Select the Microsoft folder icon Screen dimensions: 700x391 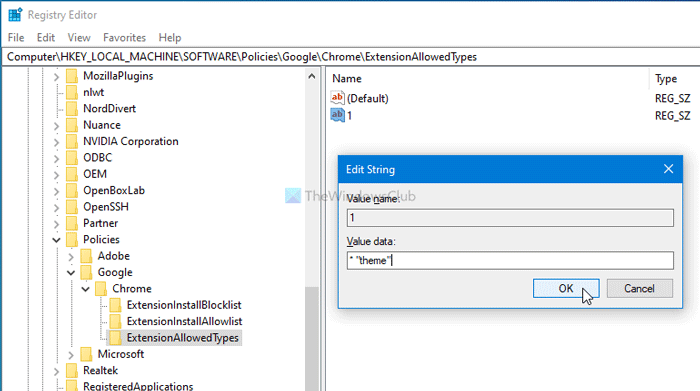point(86,354)
